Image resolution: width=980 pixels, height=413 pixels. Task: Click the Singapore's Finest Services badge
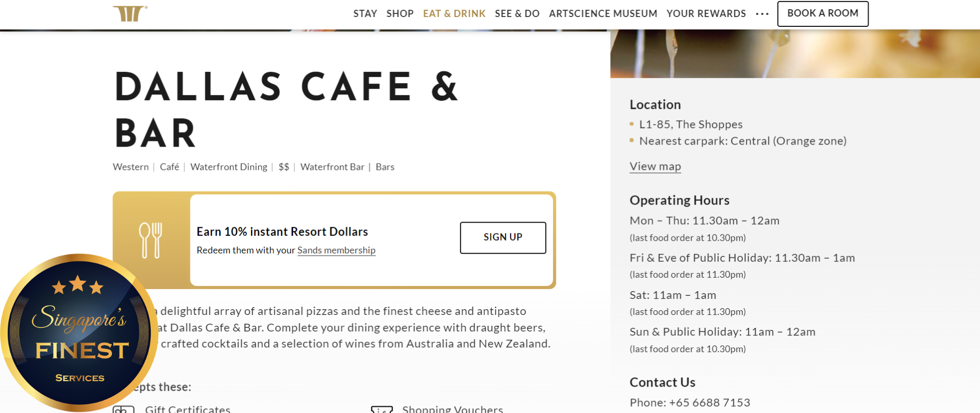79,332
